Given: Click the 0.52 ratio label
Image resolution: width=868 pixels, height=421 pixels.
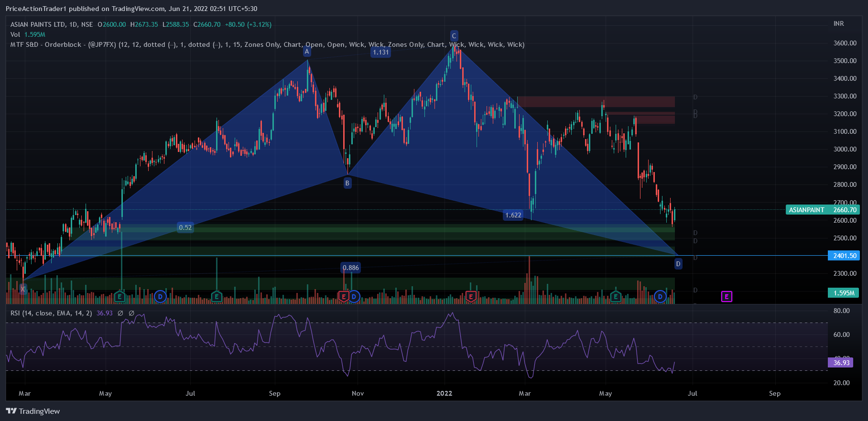Looking at the screenshot, I should (185, 227).
